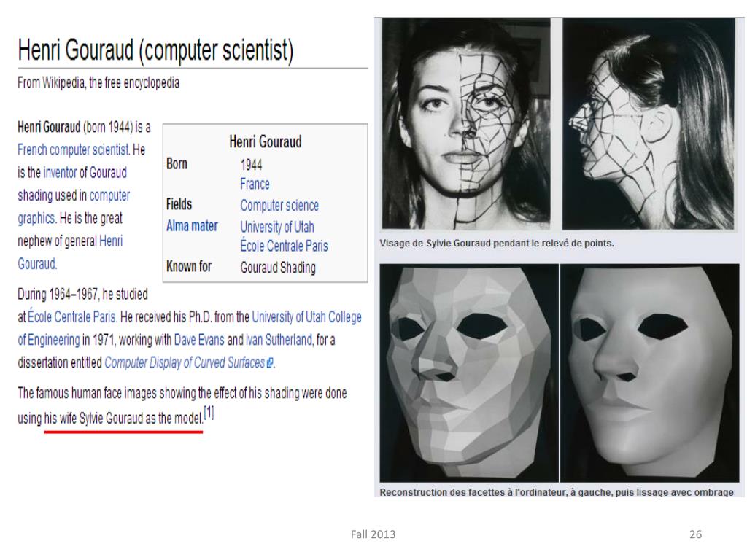
Task: Click the slide number '26'
Action: coord(695,534)
